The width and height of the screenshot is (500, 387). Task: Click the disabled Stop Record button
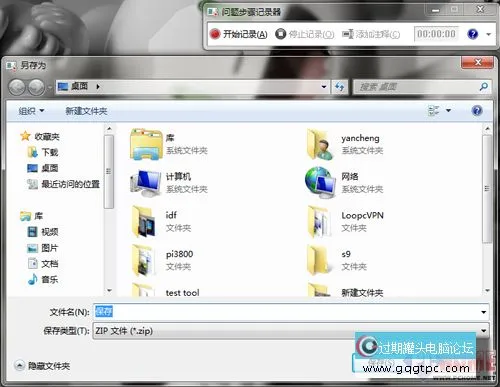[305, 34]
